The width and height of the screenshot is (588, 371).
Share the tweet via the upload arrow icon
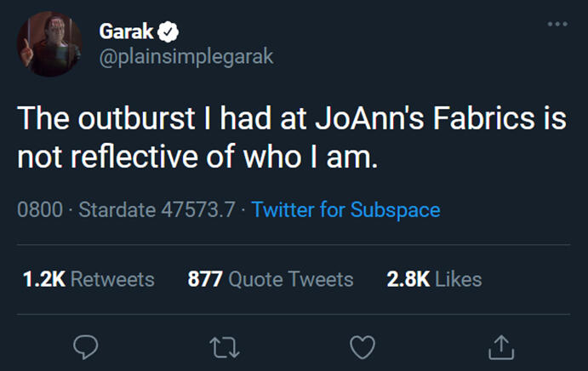pos(501,345)
